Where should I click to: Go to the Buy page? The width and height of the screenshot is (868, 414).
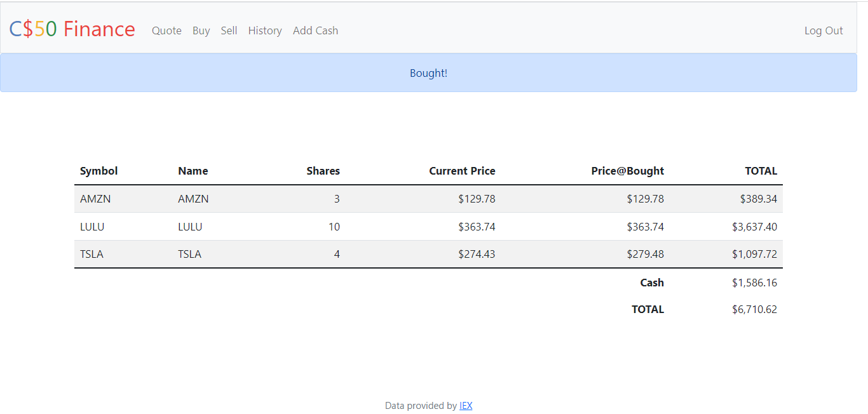[x=201, y=30]
